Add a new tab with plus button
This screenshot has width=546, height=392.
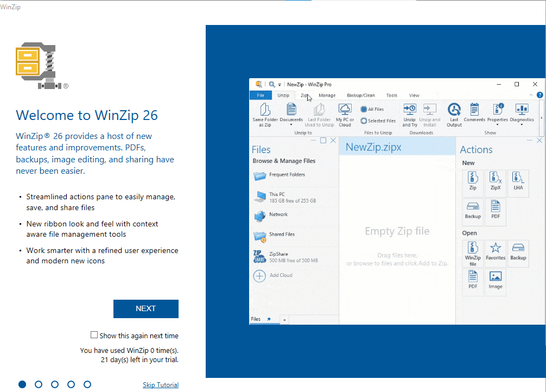tap(284, 320)
